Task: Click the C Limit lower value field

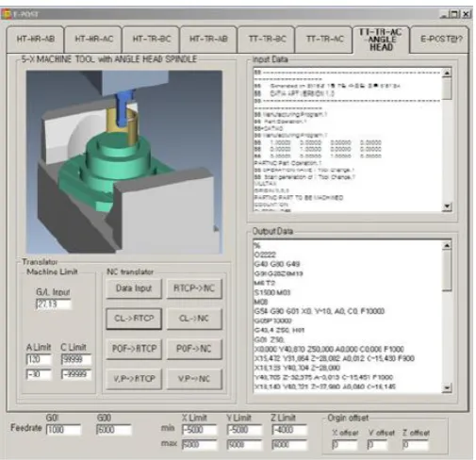Action: click(x=76, y=374)
